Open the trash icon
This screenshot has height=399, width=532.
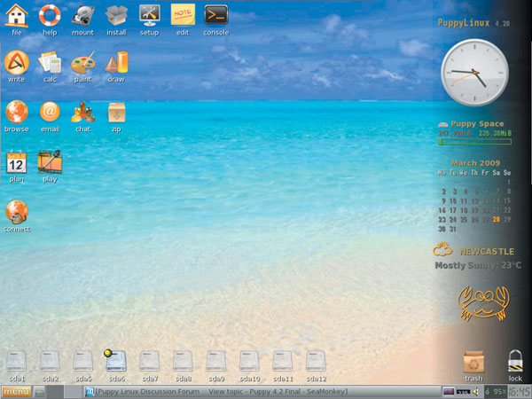point(473,362)
